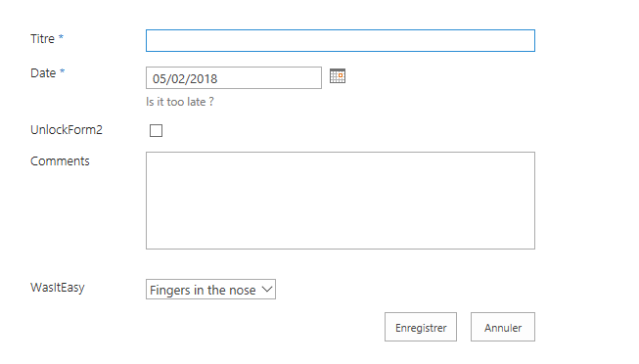
Task: Click the Titre field label
Action: [42, 39]
